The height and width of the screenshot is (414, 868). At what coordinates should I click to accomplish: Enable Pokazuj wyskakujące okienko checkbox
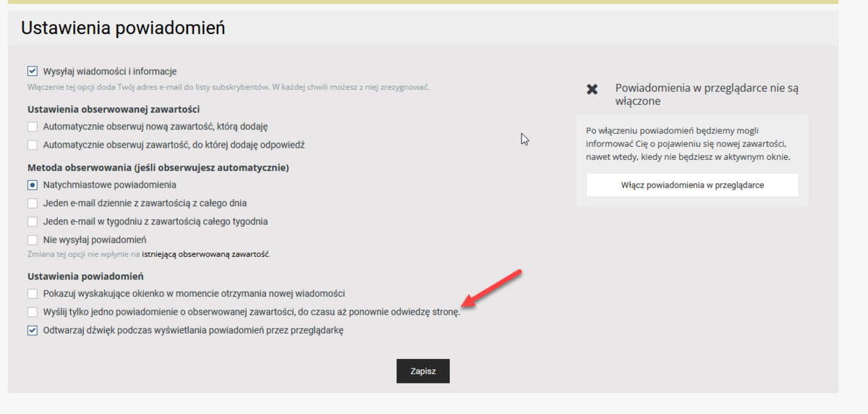[33, 294]
